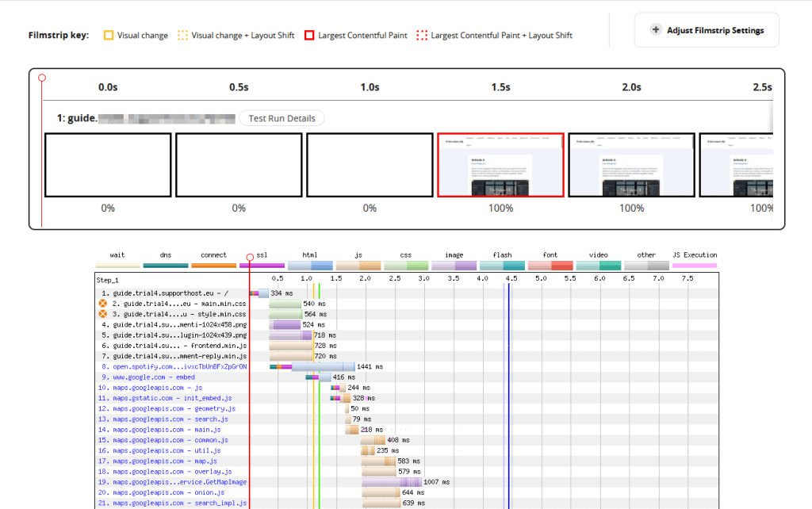Select the yellow Visual change key icon
This screenshot has height=509, width=812.
pos(108,35)
